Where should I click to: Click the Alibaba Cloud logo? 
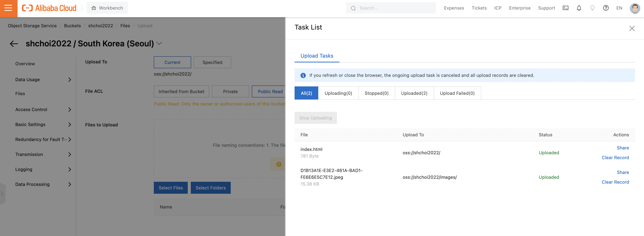pyautogui.click(x=49, y=8)
